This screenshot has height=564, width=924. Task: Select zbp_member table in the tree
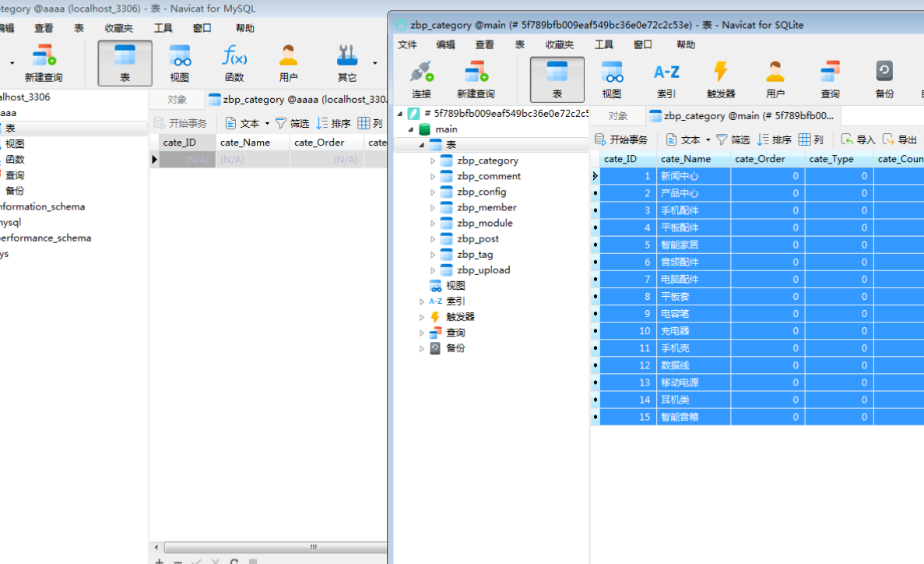(x=487, y=208)
